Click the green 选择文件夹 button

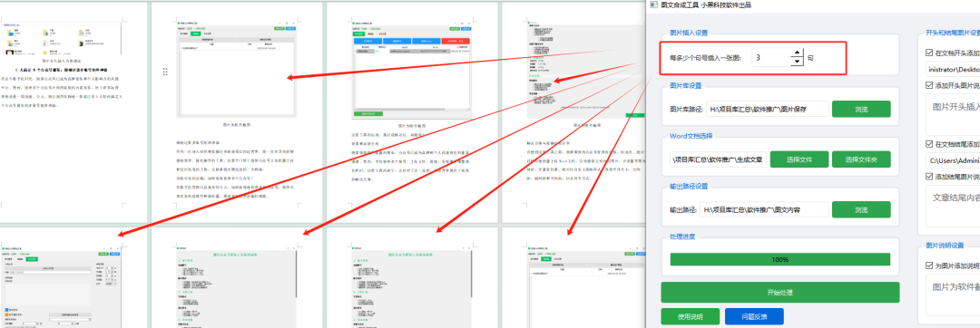861,159
